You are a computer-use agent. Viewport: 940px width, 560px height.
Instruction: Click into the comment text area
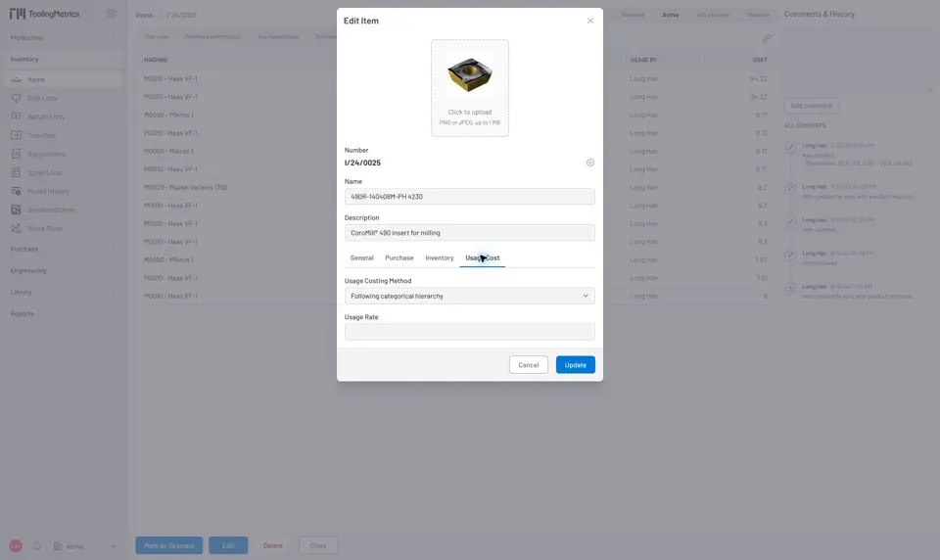point(857,63)
